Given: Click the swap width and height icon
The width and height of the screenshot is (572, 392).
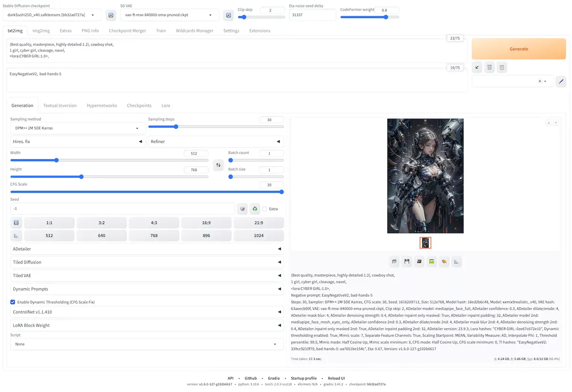Looking at the screenshot, I should [218, 165].
